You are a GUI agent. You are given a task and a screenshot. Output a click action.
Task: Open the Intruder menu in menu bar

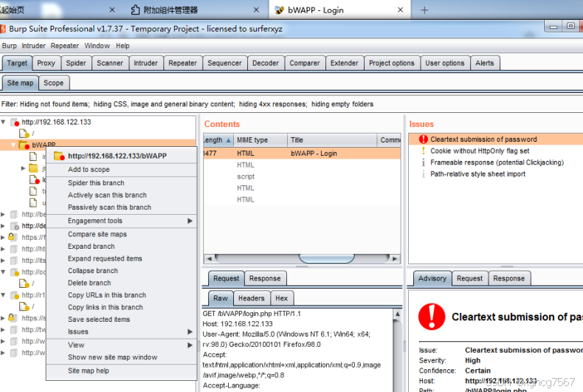point(33,46)
